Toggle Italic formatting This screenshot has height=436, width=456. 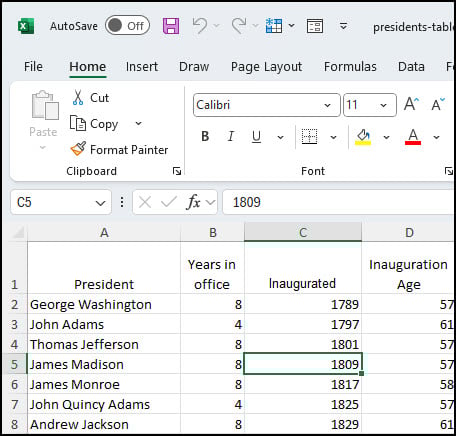(x=231, y=136)
